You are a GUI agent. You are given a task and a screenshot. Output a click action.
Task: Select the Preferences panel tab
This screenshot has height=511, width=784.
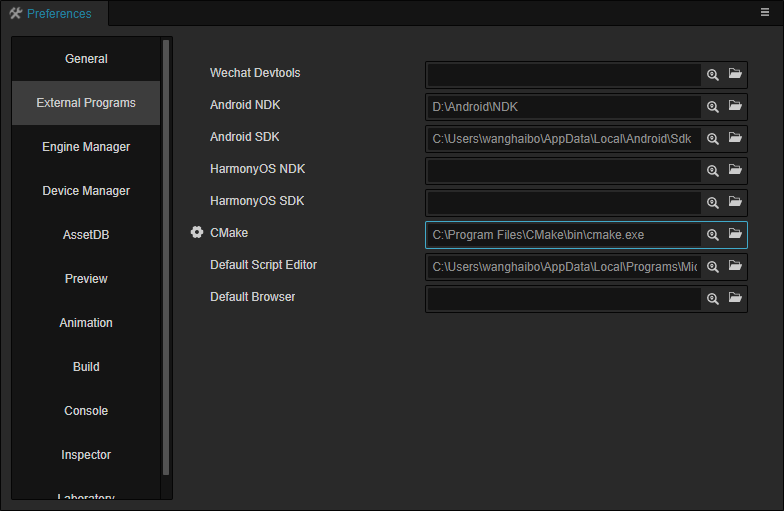click(x=54, y=14)
